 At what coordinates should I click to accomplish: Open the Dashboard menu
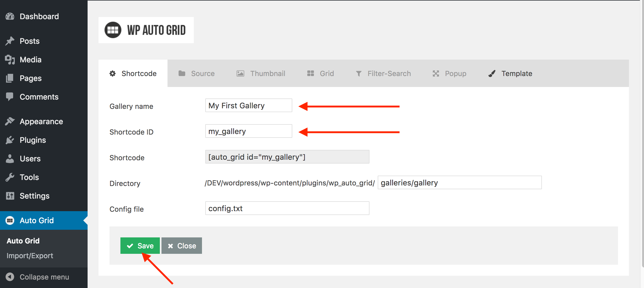(44, 16)
